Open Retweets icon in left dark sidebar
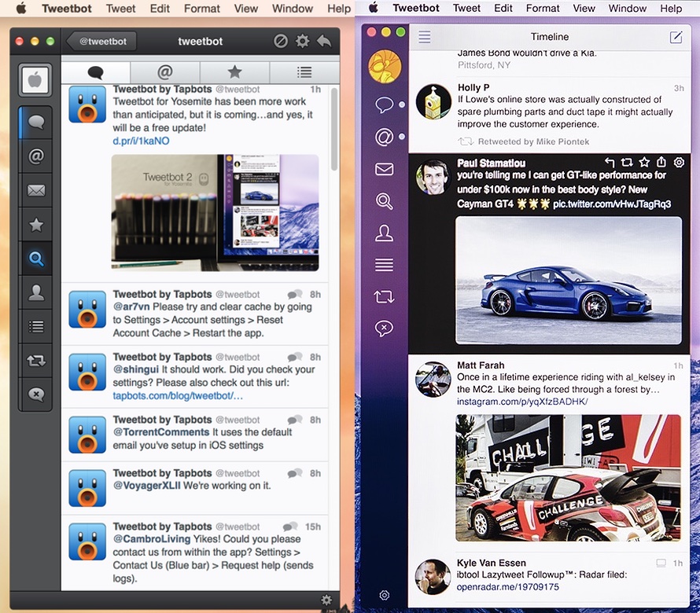Screen dimensions: 700x613 [x=35, y=361]
